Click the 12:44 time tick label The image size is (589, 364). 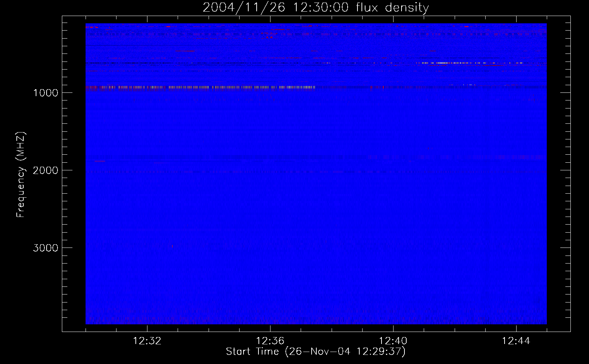coord(516,341)
